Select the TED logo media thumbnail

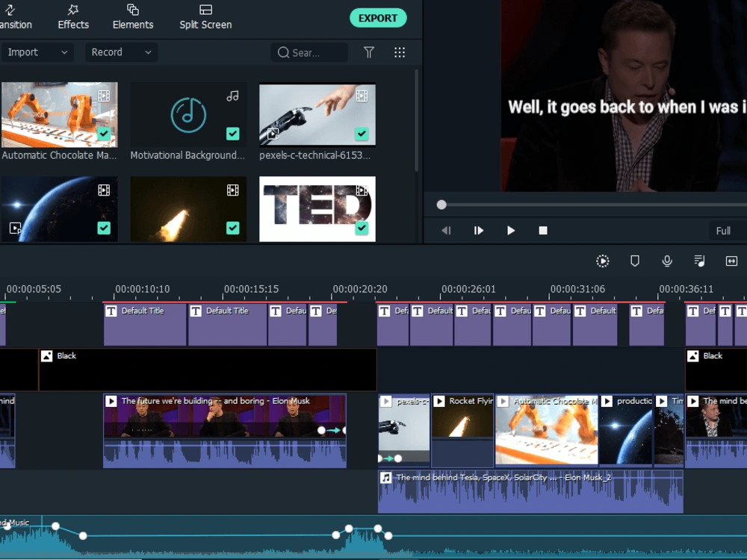pos(317,209)
